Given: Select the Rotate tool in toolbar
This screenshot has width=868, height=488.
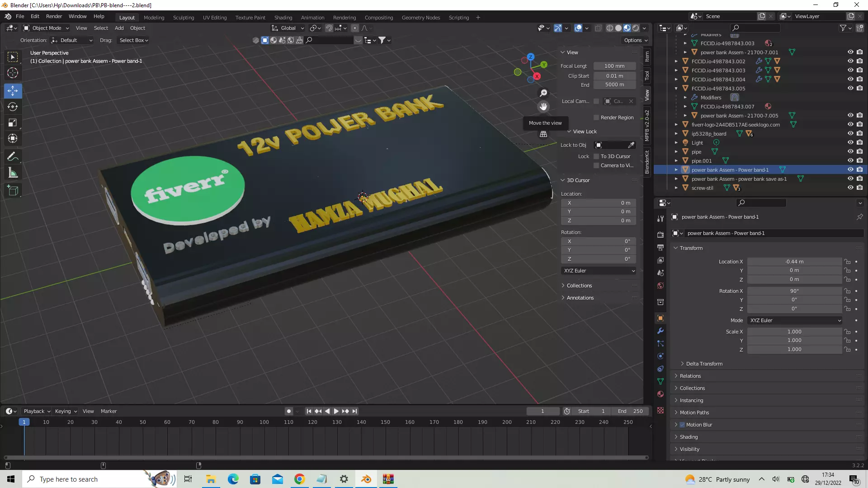Looking at the screenshot, I should coord(13,107).
